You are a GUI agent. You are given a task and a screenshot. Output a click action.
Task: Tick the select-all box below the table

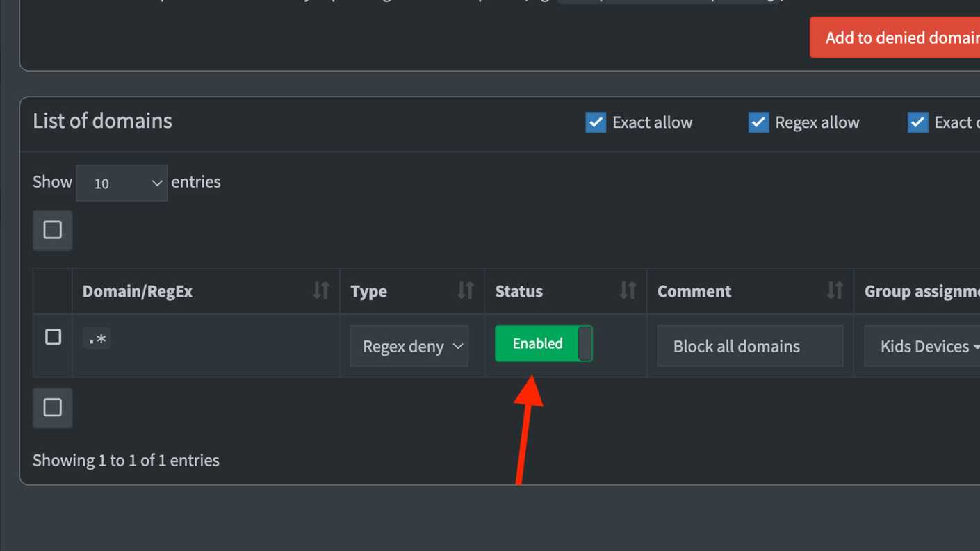(53, 408)
